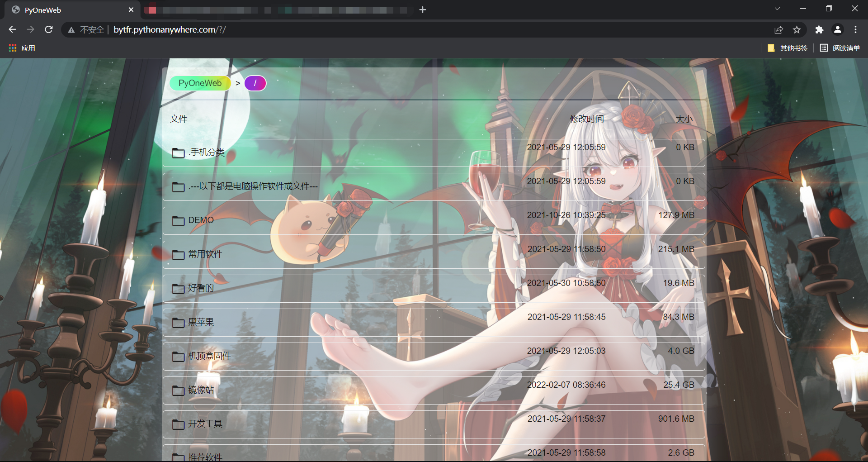
Task: Click the folder icon for 以下都是电脑操作软件或文件
Action: (178, 187)
